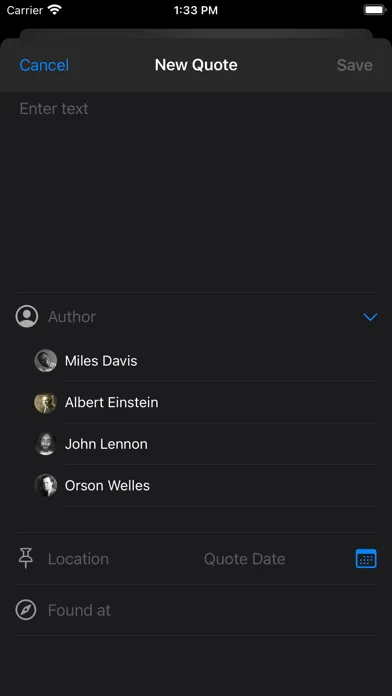The height and width of the screenshot is (696, 392).
Task: Click the Quote Date field
Action: (x=275, y=559)
